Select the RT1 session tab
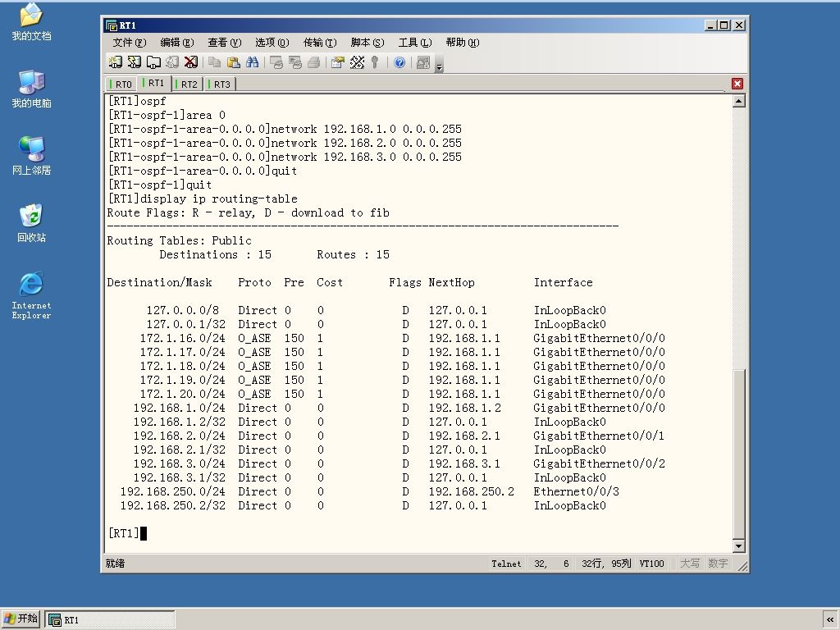Image resolution: width=840 pixels, height=630 pixels. [153, 83]
